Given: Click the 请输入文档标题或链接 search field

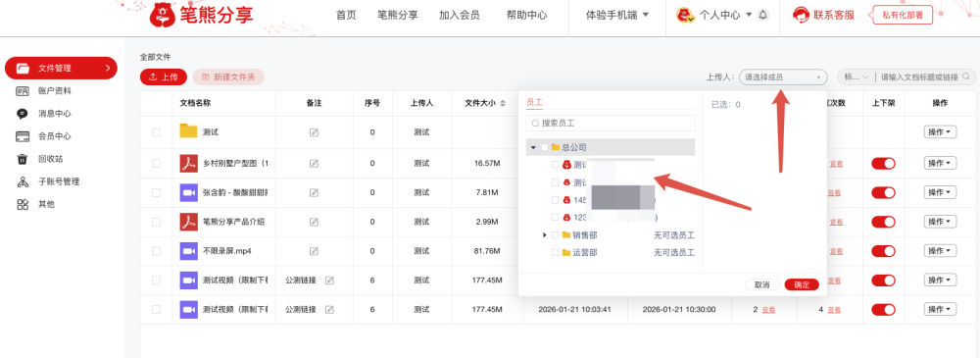Looking at the screenshot, I should coord(919,77).
